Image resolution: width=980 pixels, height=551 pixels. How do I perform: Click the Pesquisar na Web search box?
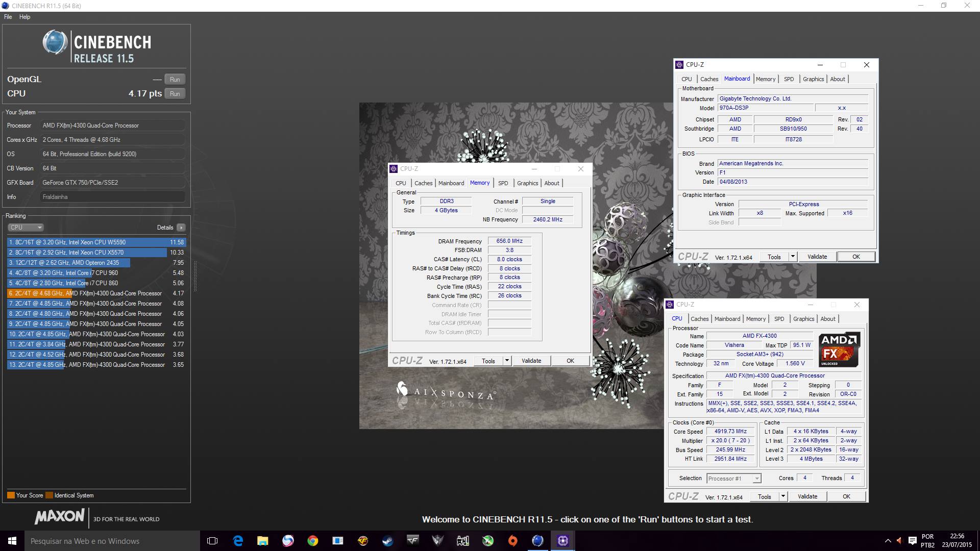tap(112, 541)
